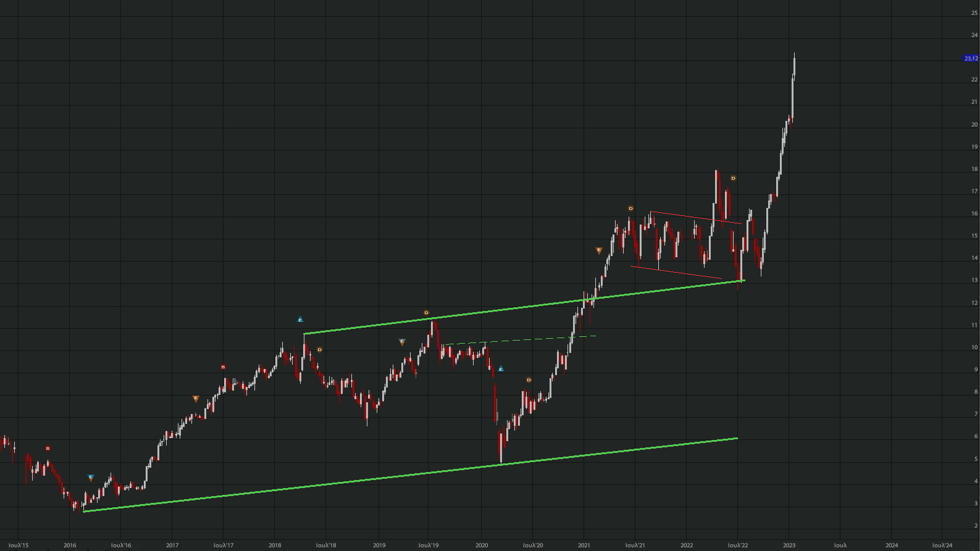Select the upper green channel line from 2018
This screenshot has height=551, width=980.
pos(524,307)
